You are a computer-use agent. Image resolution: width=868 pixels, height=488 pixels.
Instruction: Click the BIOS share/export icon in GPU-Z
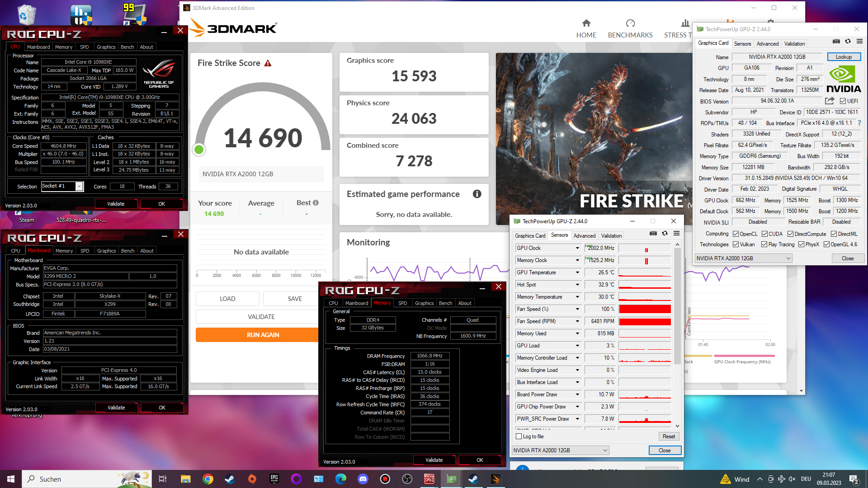click(x=830, y=101)
